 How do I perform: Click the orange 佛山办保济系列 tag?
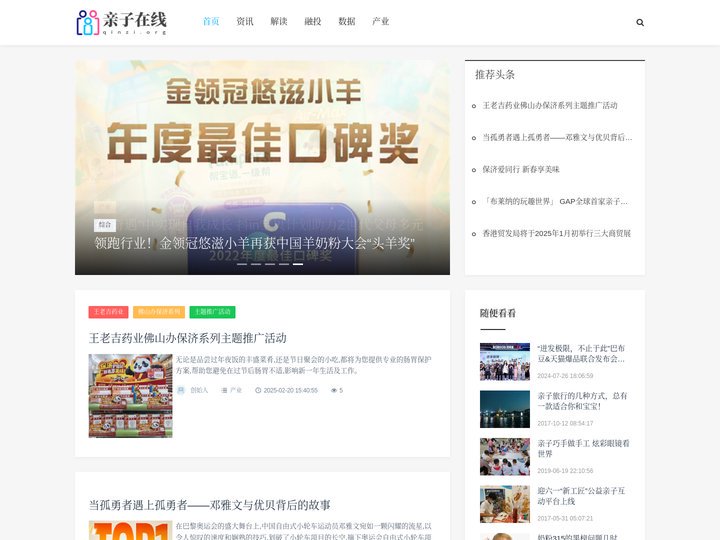click(x=159, y=312)
